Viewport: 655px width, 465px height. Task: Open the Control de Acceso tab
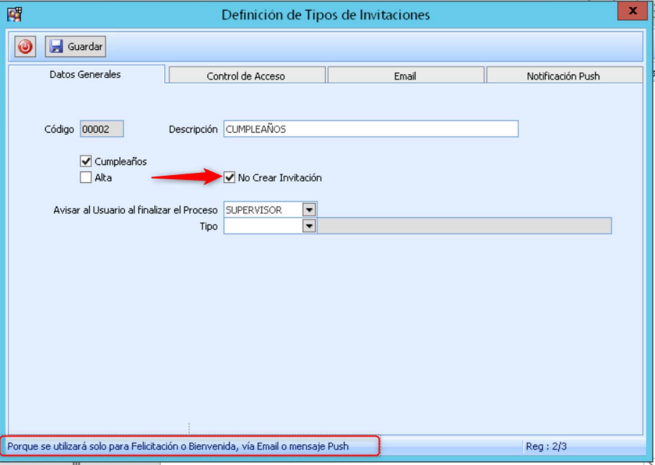point(247,76)
